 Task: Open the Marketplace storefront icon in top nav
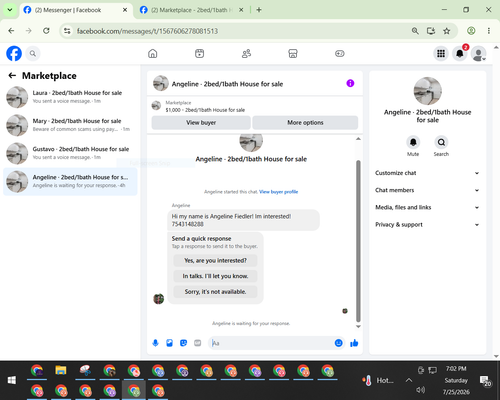(293, 53)
